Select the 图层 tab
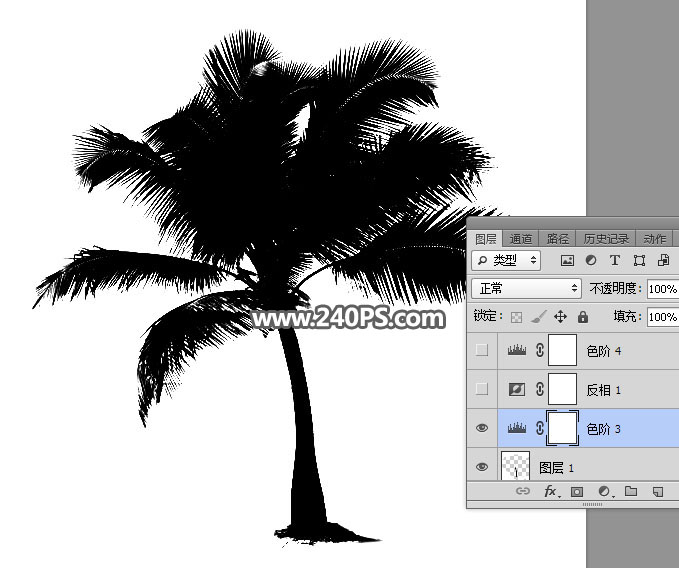This screenshot has height=568, width=679. [485, 239]
